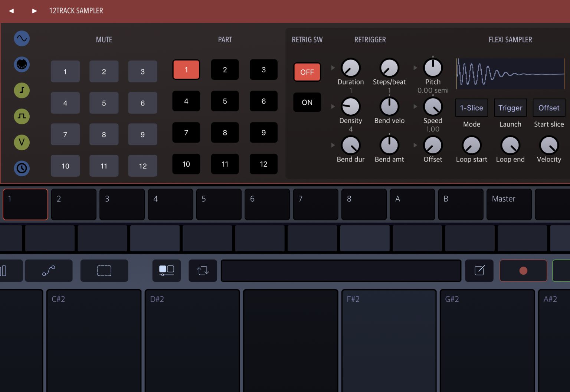Image resolution: width=570 pixels, height=392 pixels.
Task: Open the MIDI connector section
Action: click(x=22, y=65)
